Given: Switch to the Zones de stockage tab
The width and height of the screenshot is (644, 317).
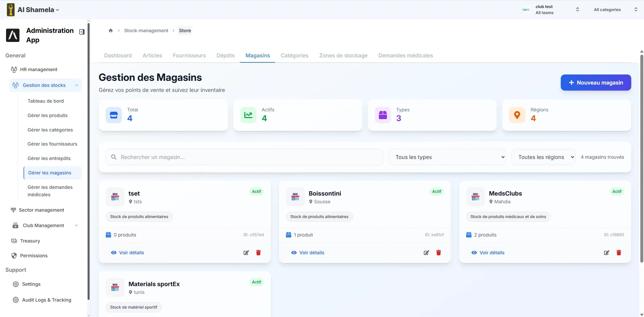Looking at the screenshot, I should tap(343, 55).
